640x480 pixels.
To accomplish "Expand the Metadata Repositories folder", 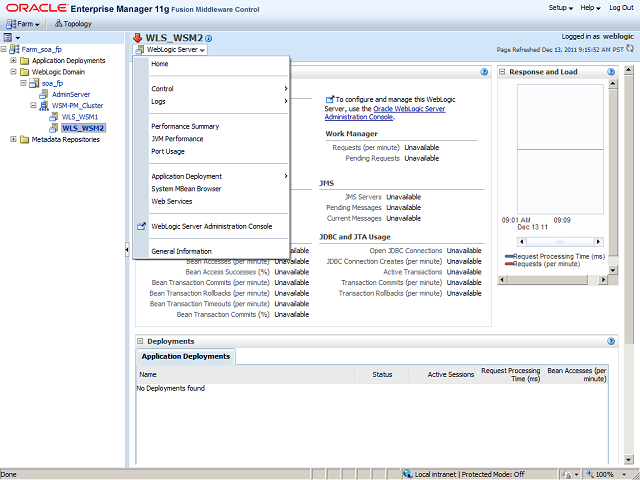I will 13,140.
